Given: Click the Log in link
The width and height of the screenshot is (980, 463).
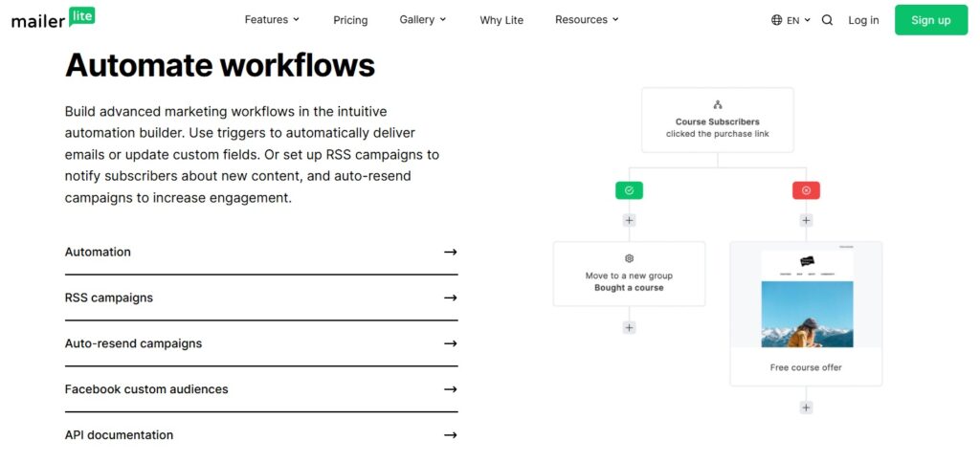Looking at the screenshot, I should pos(863,20).
